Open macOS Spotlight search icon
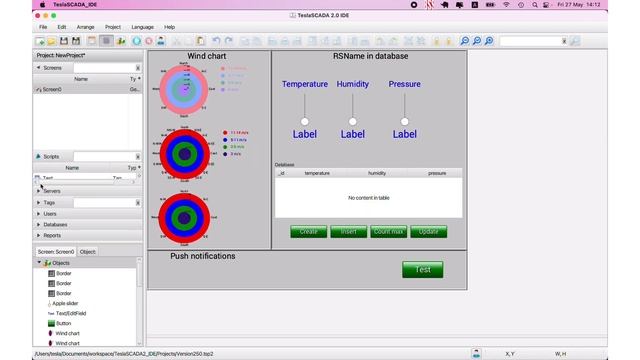Viewport: 640px width, 360px height. pos(534,5)
